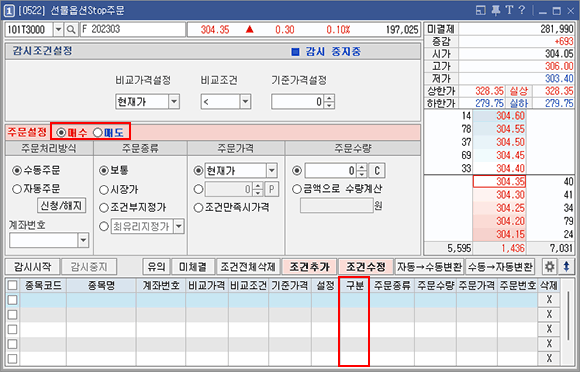
Task: Click the T font icon in title bar
Action: coord(509,10)
